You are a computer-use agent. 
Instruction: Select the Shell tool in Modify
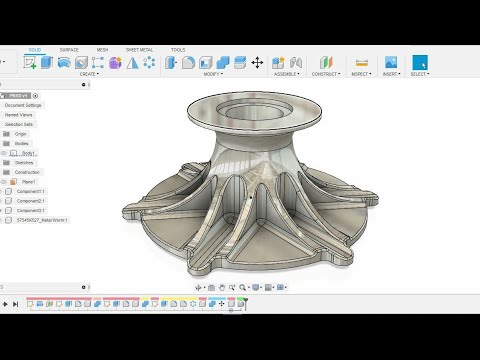pos(206,62)
